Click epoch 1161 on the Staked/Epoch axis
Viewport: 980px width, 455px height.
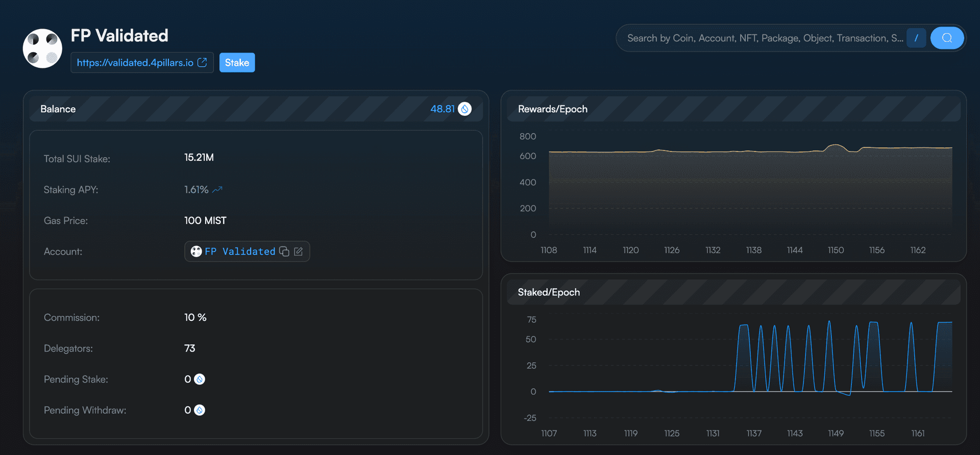point(918,433)
